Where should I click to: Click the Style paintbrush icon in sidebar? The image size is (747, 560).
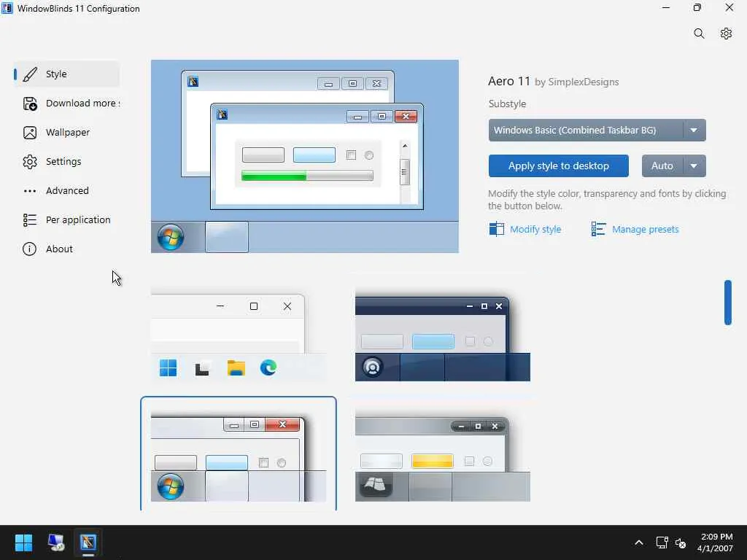tap(30, 74)
